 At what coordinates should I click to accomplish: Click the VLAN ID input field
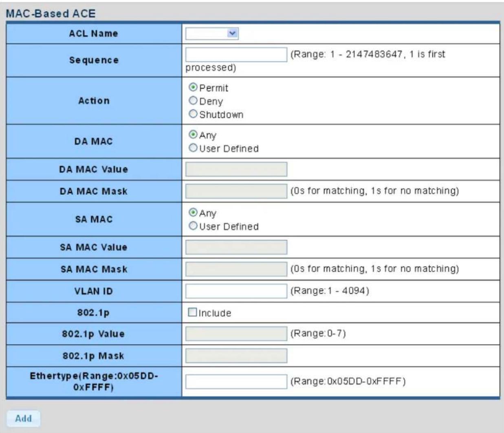(x=236, y=291)
